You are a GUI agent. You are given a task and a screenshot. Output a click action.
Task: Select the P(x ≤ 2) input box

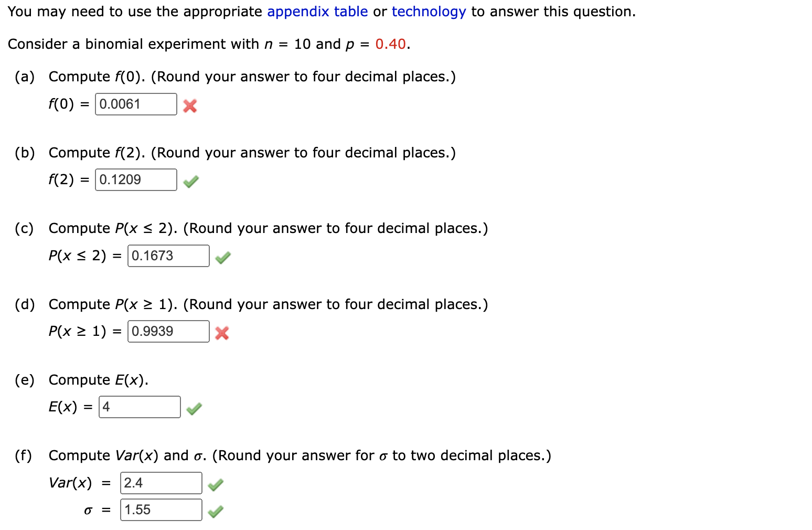(x=168, y=256)
